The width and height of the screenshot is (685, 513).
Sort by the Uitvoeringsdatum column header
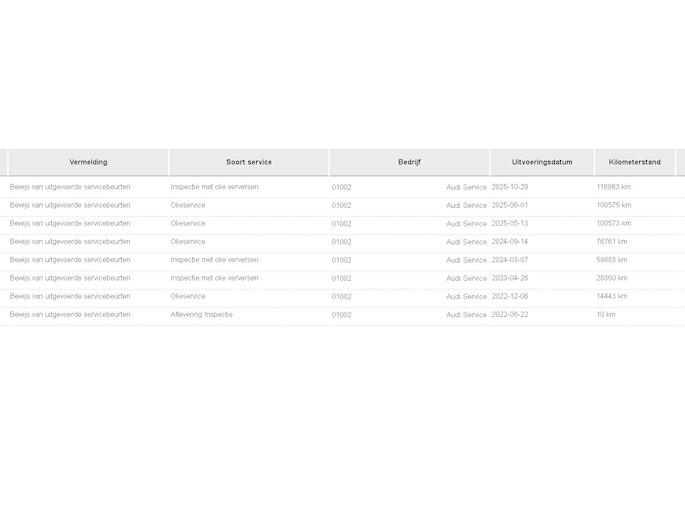pos(542,162)
